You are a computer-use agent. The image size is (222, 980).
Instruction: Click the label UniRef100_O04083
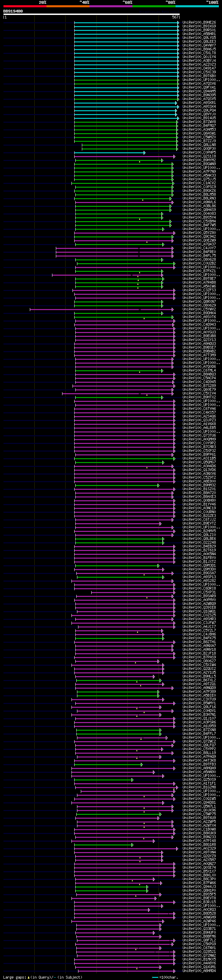199,213
